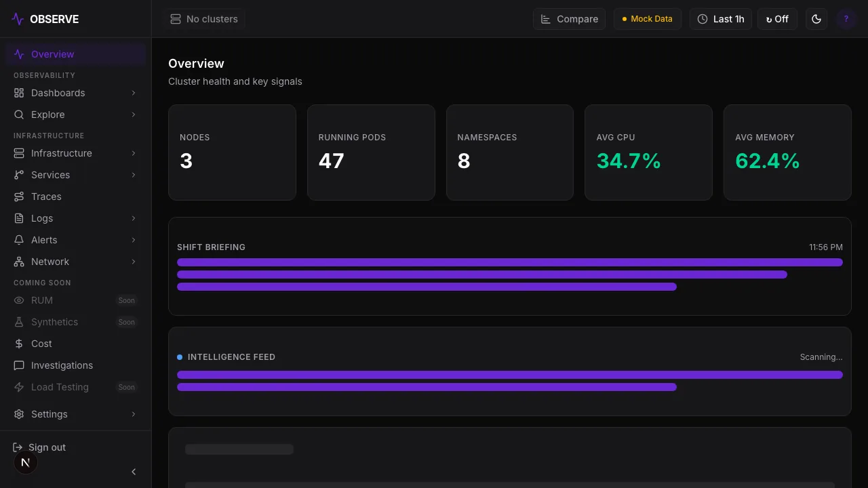This screenshot has height=488, width=868.
Task: Toggle the Mock Data indicator
Action: (x=648, y=19)
